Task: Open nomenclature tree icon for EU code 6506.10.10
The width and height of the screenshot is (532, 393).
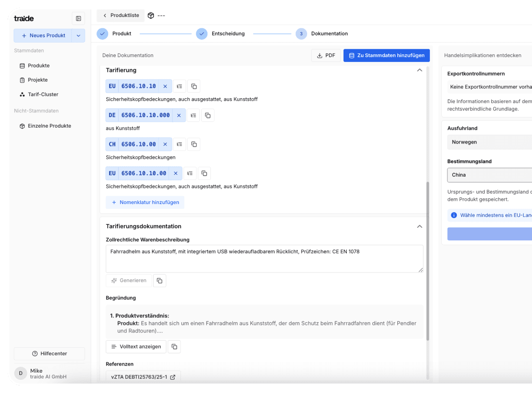Action: (x=180, y=86)
